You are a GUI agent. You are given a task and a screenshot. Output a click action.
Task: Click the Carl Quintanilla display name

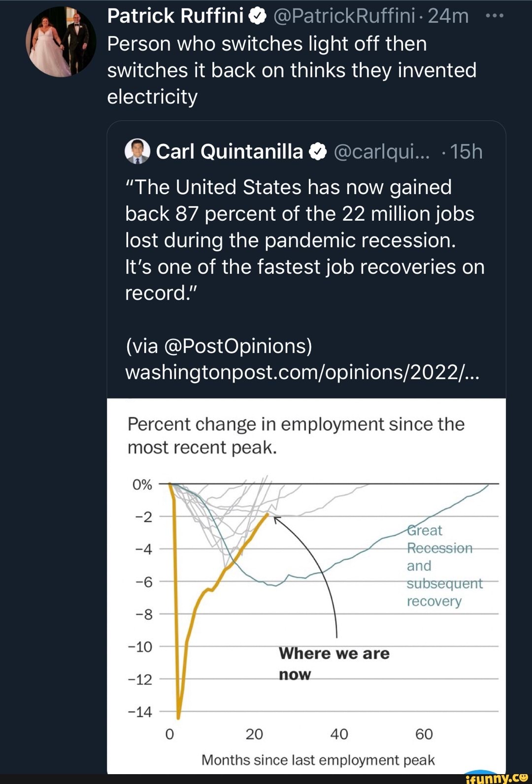(x=230, y=152)
